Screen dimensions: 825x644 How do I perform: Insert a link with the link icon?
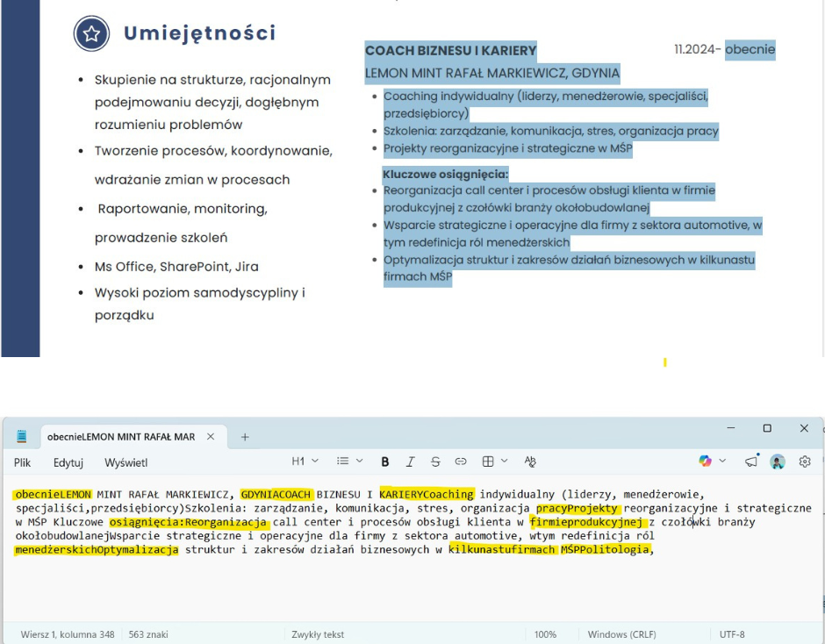point(461,462)
